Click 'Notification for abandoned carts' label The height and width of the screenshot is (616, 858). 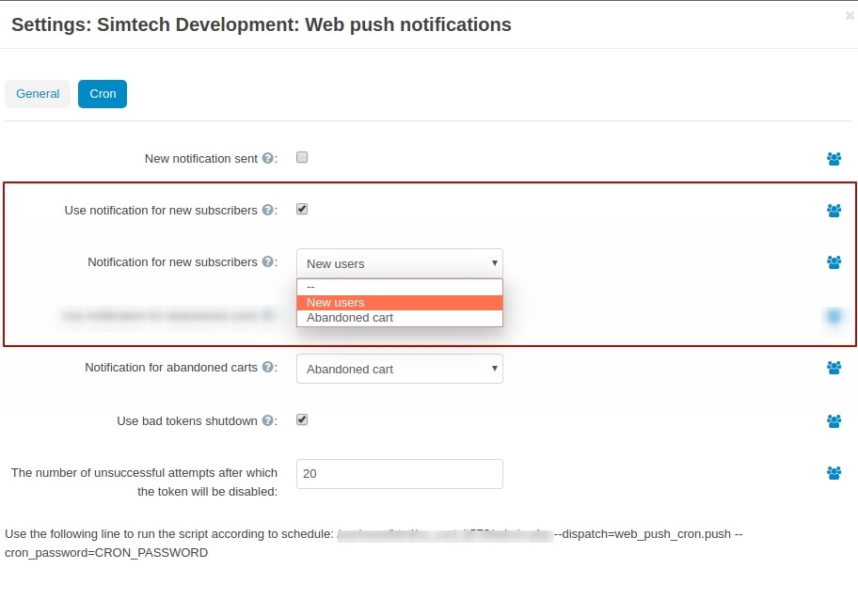170,367
